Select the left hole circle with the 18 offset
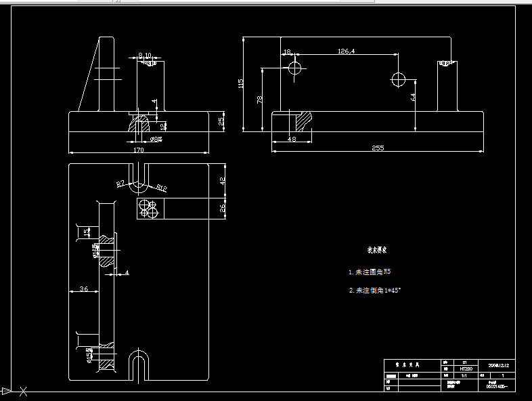The height and width of the screenshot is (401, 532). click(295, 68)
